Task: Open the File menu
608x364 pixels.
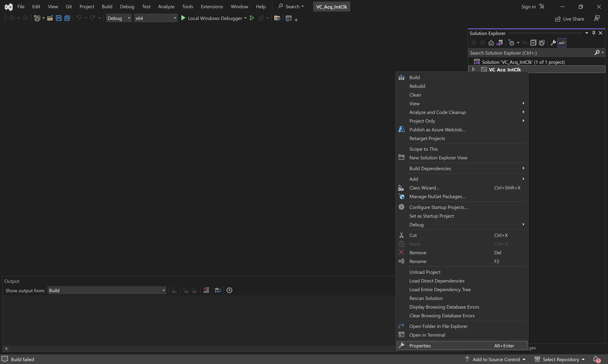Action: [21, 7]
